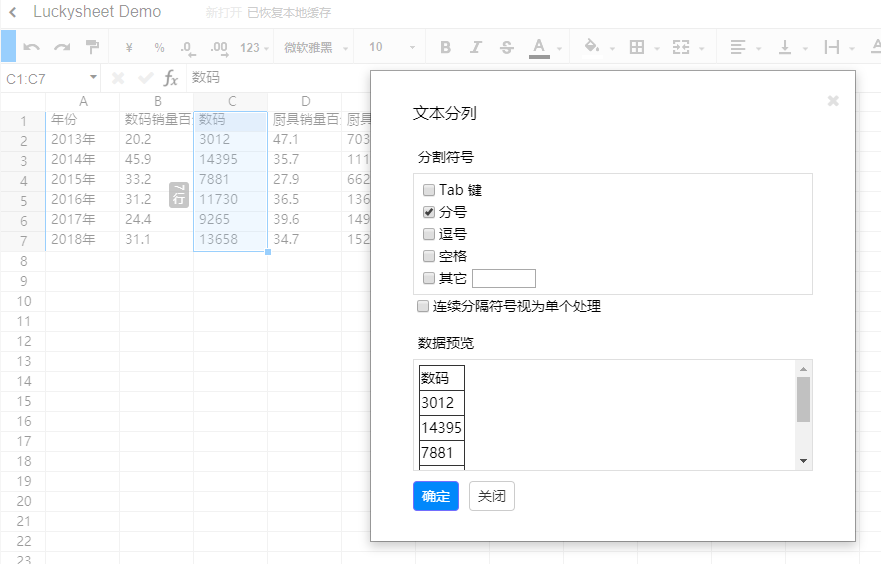The image size is (881, 564).
Task: Select cell with 2018年
Action: 83,240
